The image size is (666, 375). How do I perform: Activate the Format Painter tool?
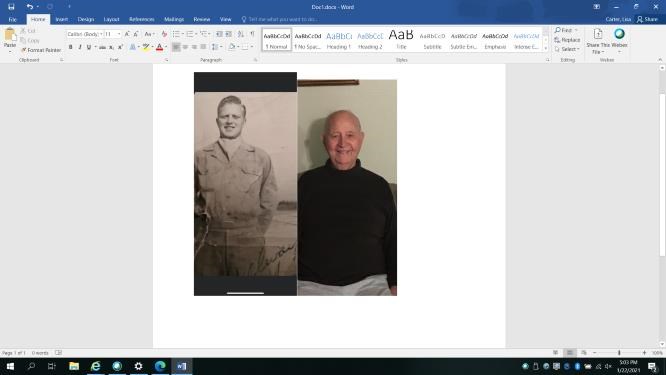41,50
